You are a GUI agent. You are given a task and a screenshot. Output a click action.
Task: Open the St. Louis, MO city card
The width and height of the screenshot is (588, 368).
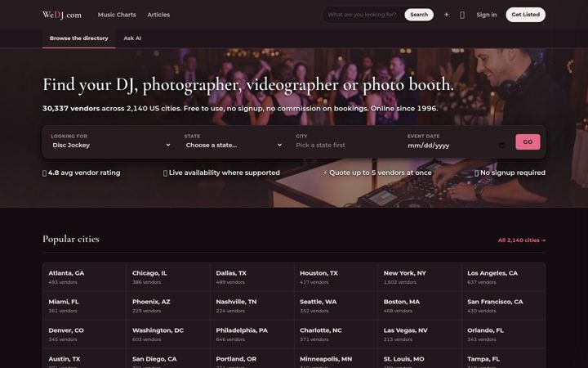(419, 359)
